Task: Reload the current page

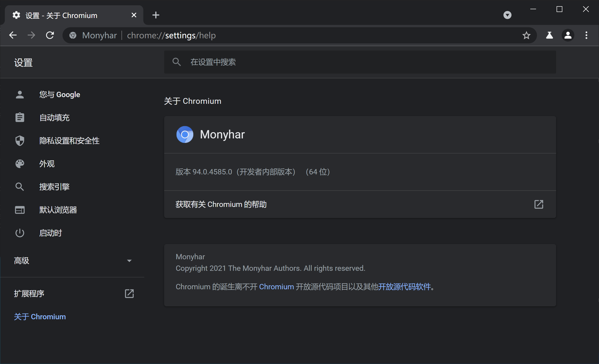Action: coord(50,35)
